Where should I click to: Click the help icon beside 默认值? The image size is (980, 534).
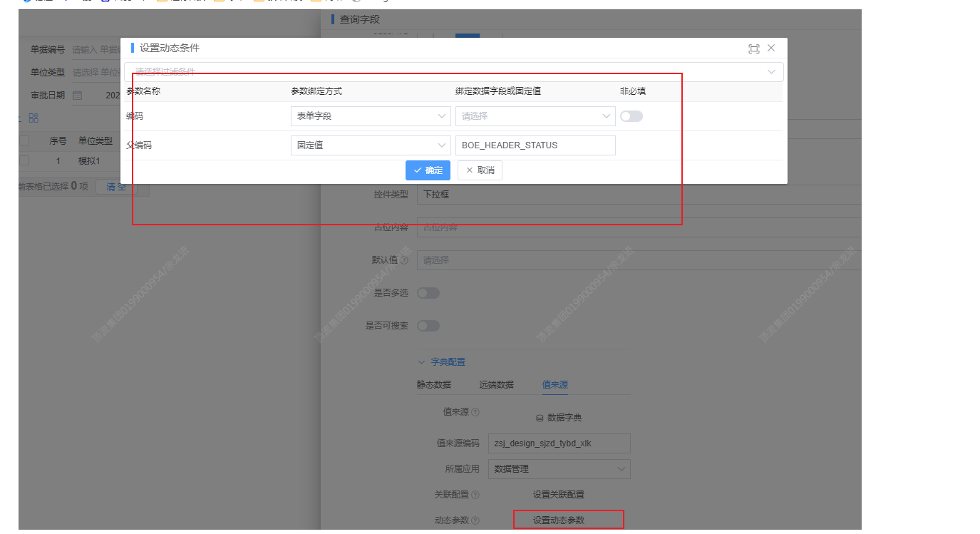(404, 260)
